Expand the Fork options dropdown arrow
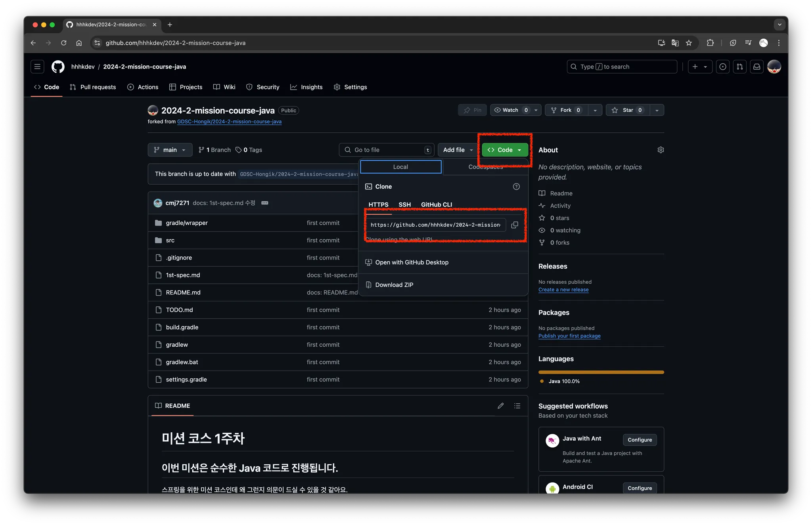This screenshot has height=525, width=812. [x=595, y=110]
